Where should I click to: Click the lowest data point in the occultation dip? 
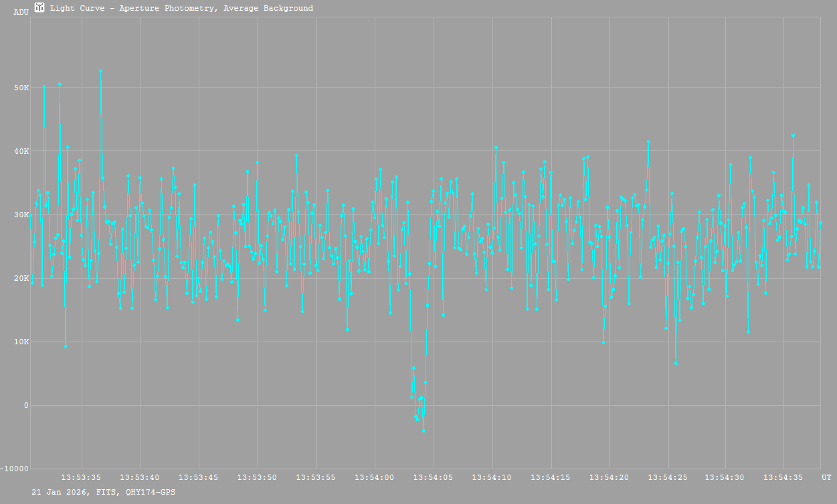click(x=424, y=431)
